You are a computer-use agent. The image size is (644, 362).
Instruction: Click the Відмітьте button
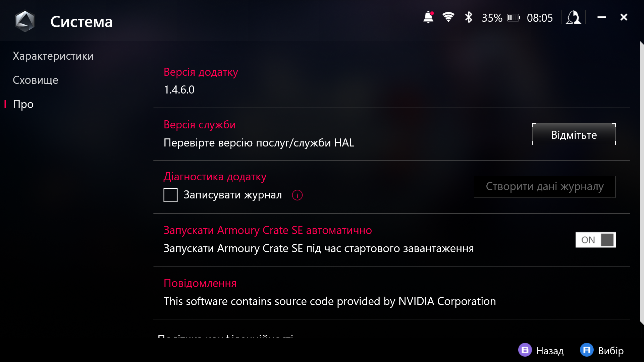[574, 134]
